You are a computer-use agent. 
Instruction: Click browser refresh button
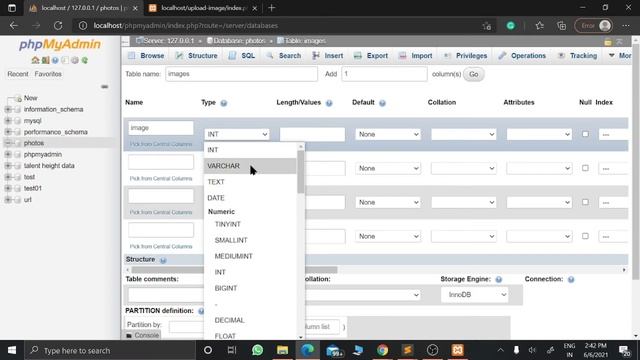click(x=58, y=25)
